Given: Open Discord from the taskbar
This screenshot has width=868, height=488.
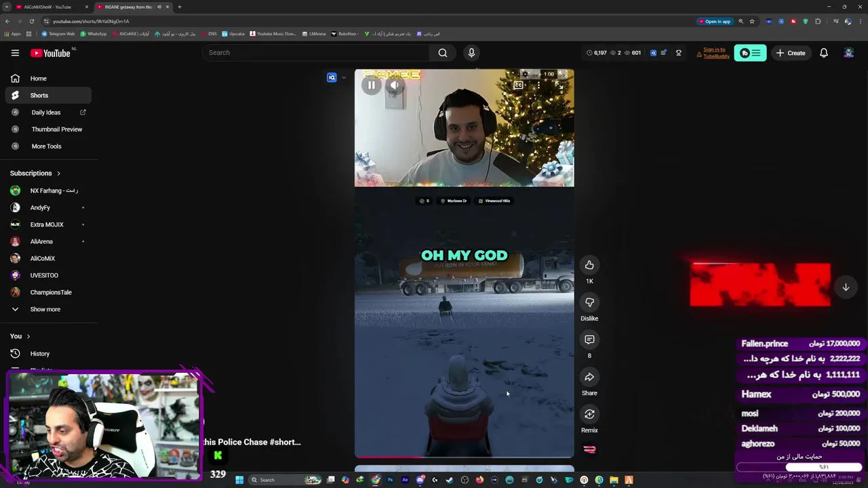Looking at the screenshot, I should pos(420,480).
